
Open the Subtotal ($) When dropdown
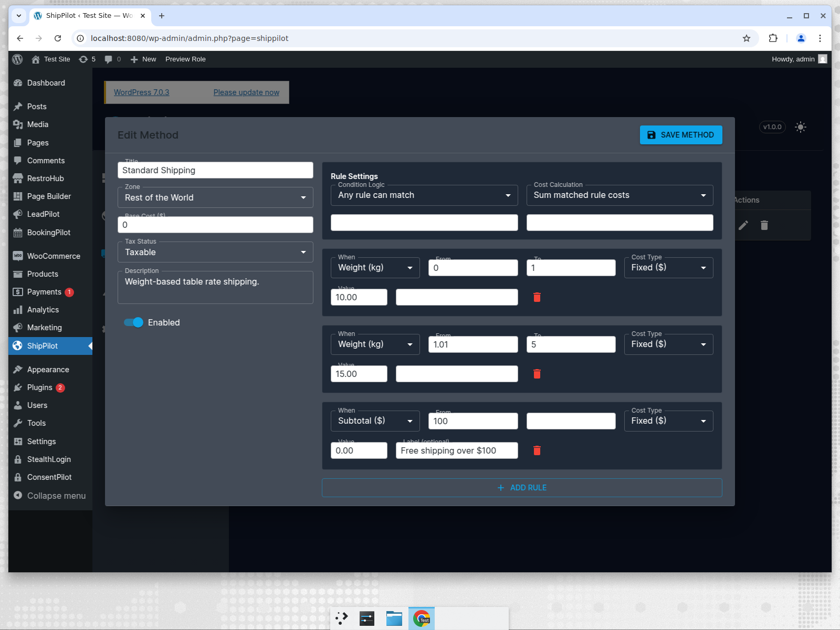[375, 421]
